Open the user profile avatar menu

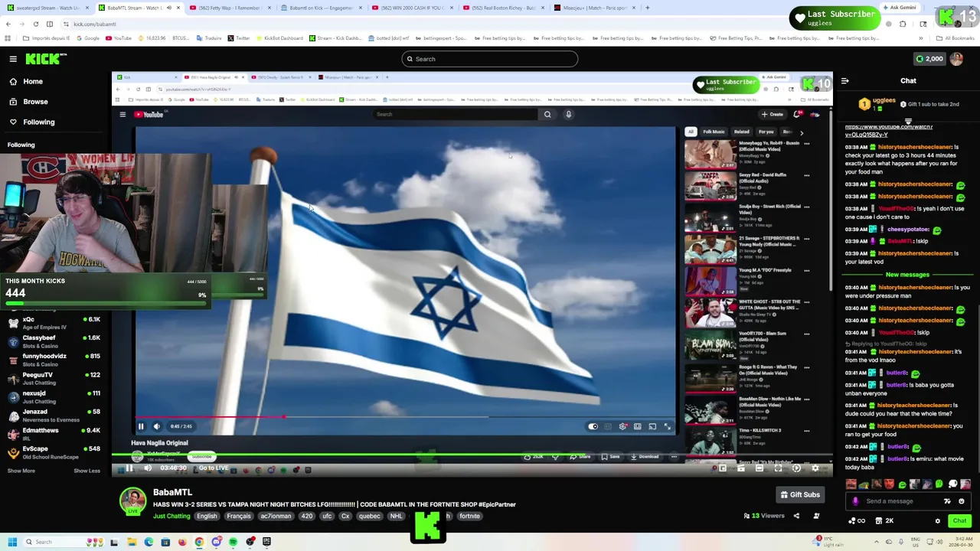956,59
